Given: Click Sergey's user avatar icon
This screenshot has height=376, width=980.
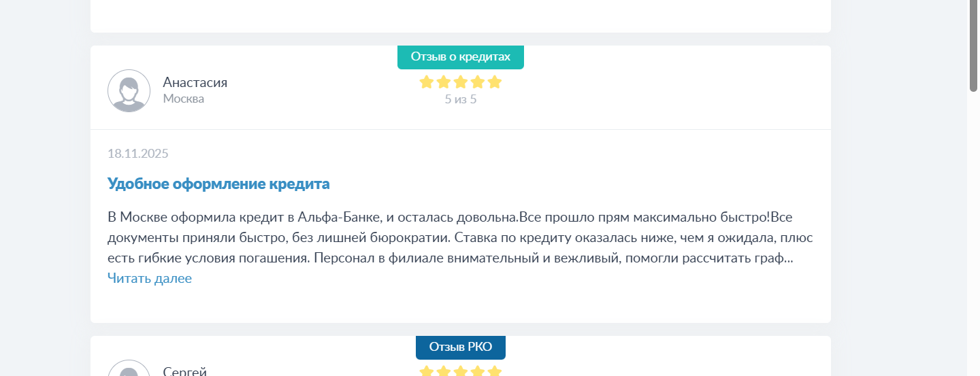Looking at the screenshot, I should [x=129, y=369].
